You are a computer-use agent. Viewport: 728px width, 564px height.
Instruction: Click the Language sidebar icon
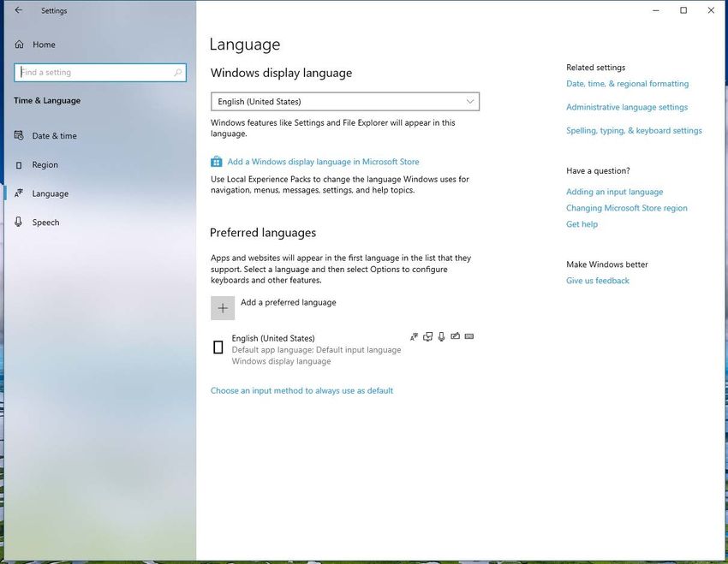[x=19, y=193]
